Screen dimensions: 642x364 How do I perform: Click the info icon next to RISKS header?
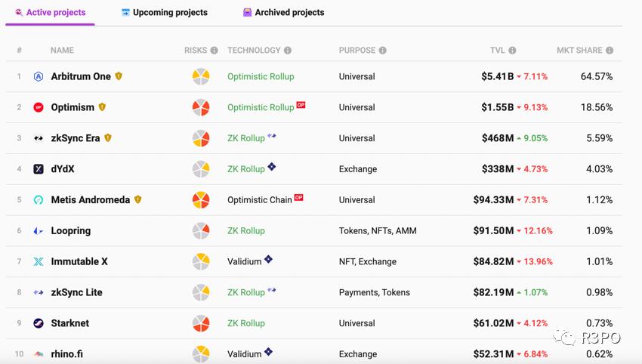pos(214,51)
